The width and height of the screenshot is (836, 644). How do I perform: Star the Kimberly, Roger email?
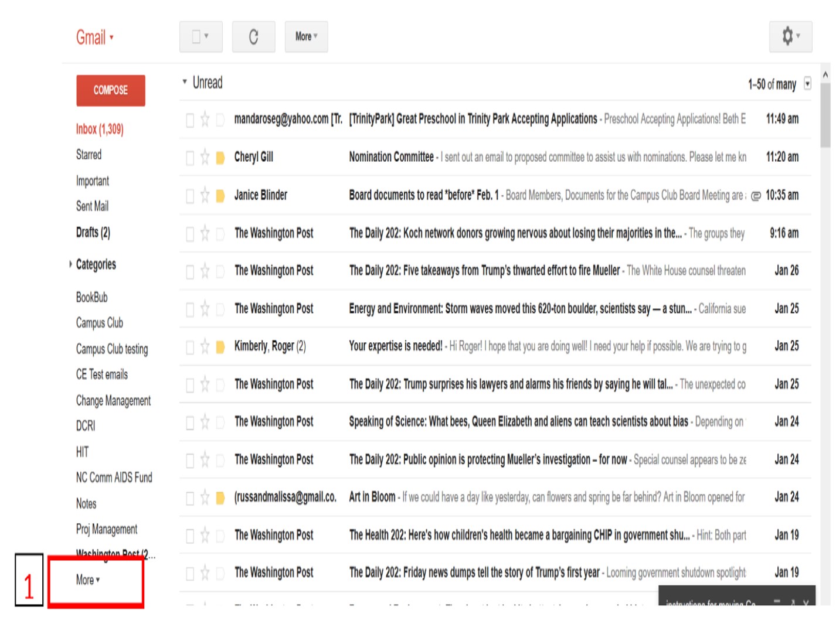pyautogui.click(x=205, y=346)
